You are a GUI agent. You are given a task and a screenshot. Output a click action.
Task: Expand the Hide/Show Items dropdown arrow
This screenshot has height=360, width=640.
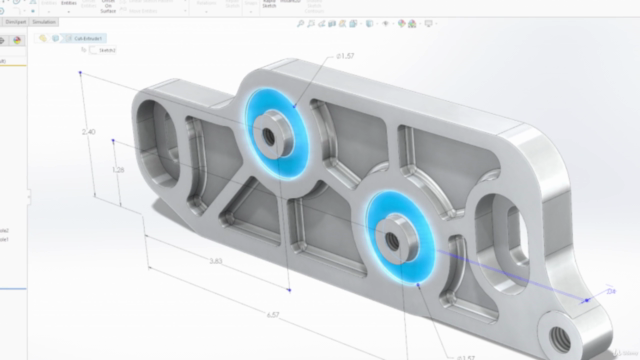point(392,24)
